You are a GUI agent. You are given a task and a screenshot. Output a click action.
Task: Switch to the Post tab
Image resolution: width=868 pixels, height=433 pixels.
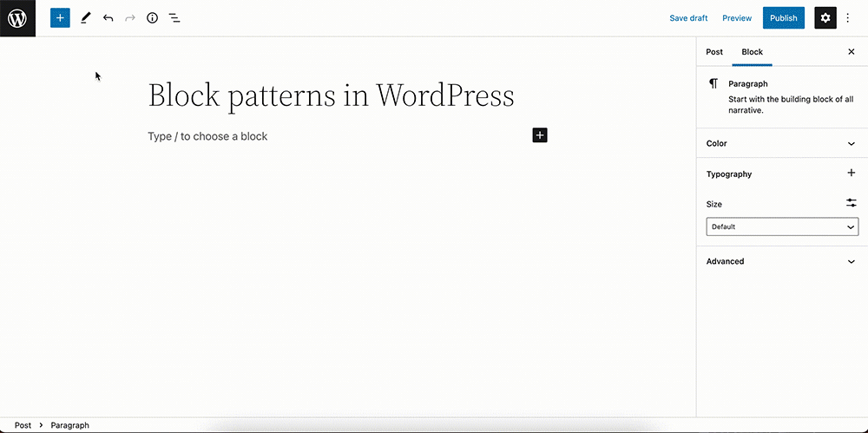click(x=714, y=52)
